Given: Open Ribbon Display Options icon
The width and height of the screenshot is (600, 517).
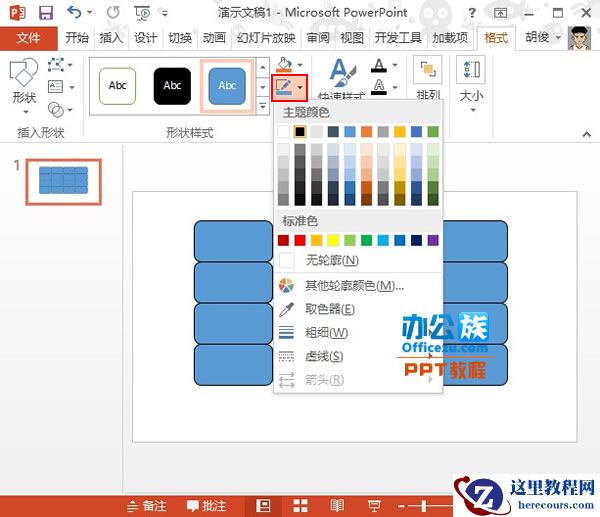Looking at the screenshot, I should tap(500, 13).
